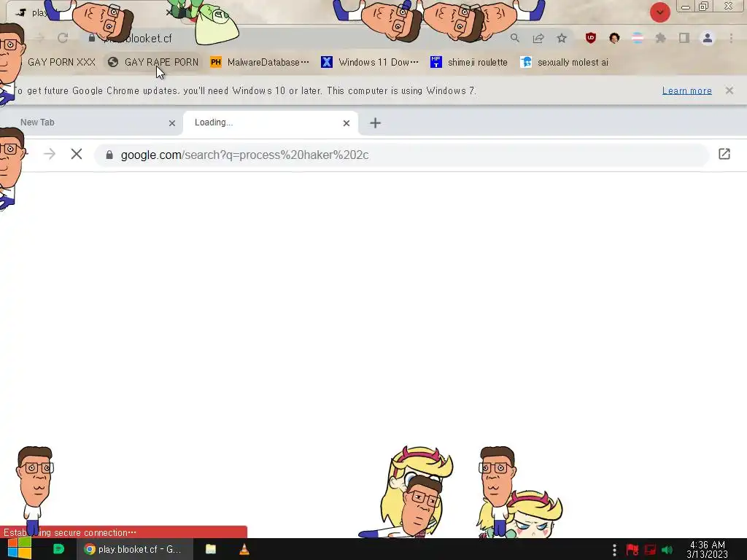Click the Learn more link

click(x=686, y=90)
